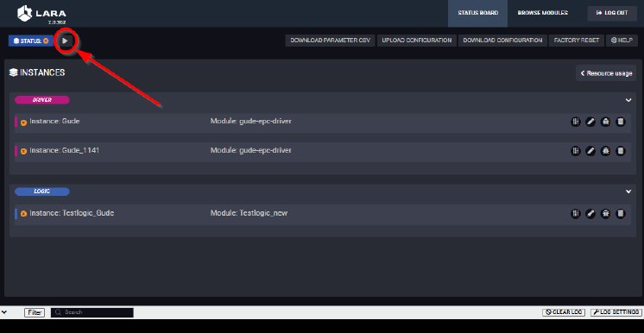644x333 pixels.
Task: Click 'Module: Testlogic_new' text
Action: click(249, 213)
